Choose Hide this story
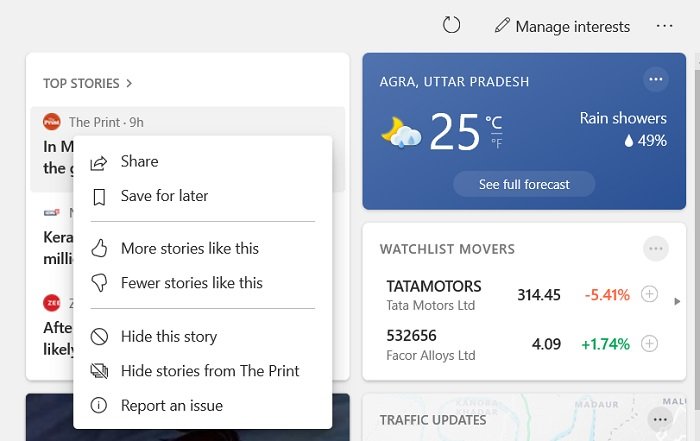700x441 pixels. point(168,337)
